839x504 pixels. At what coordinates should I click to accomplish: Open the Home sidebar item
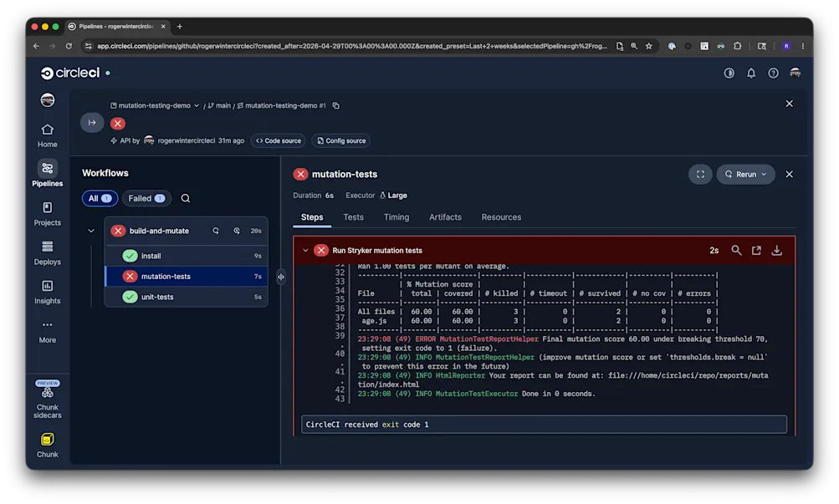pyautogui.click(x=47, y=135)
